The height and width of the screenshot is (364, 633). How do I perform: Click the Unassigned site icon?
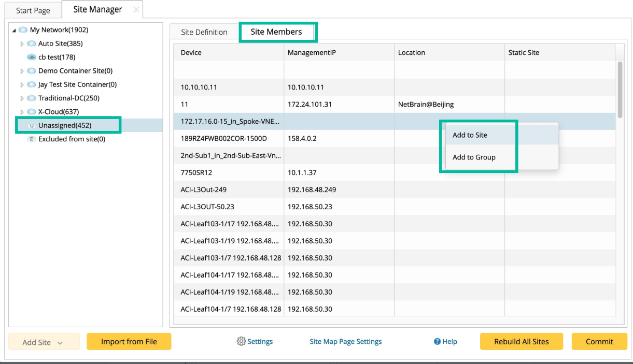tap(32, 125)
